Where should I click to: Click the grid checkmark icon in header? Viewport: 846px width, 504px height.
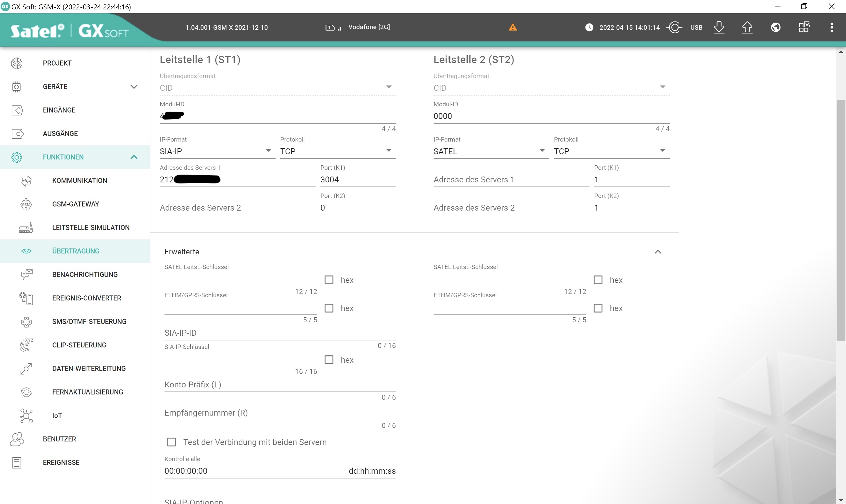pos(804,27)
